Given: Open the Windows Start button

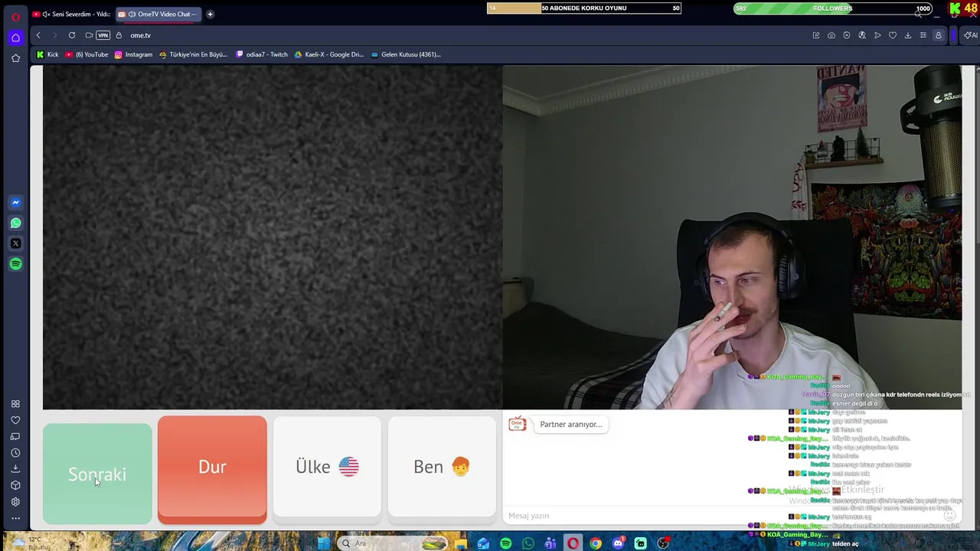Looking at the screenshot, I should pos(323,543).
